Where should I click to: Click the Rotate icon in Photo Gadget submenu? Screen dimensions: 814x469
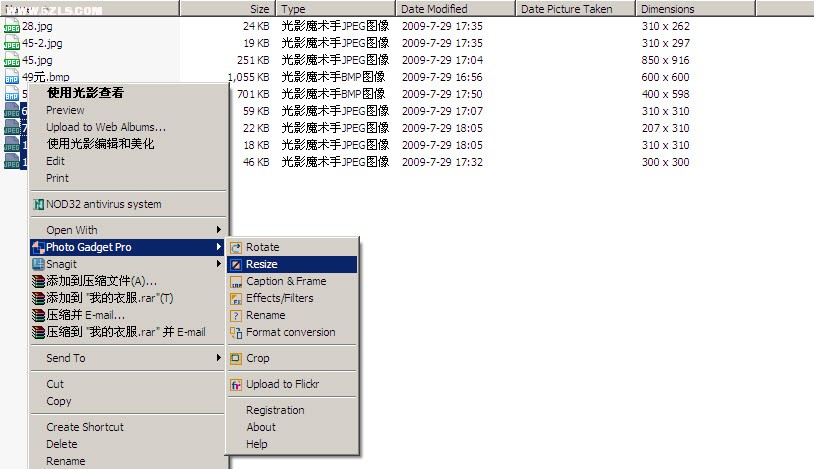pyautogui.click(x=236, y=248)
